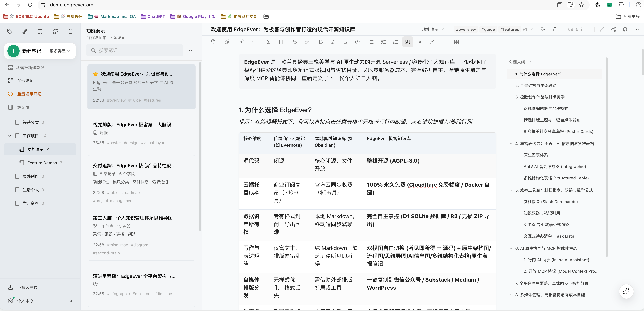
Task: Open 个人中心 at sidebar bottom
Action: coord(25,301)
